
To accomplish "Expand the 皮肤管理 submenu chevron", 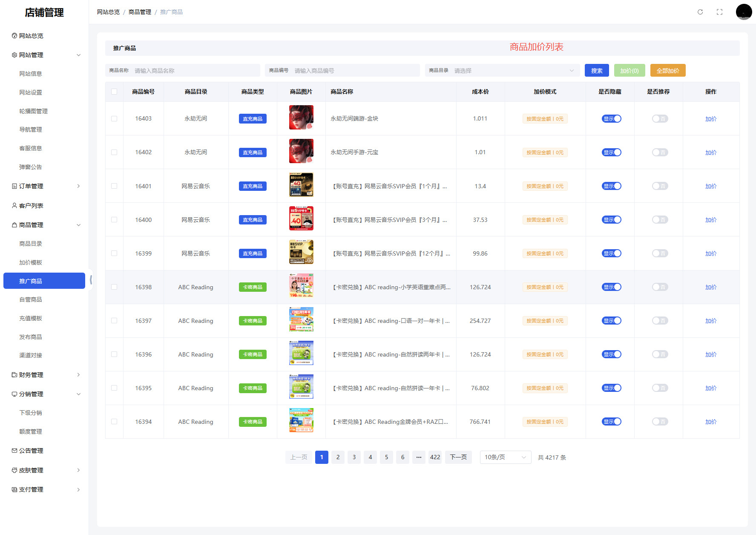I will tap(78, 470).
